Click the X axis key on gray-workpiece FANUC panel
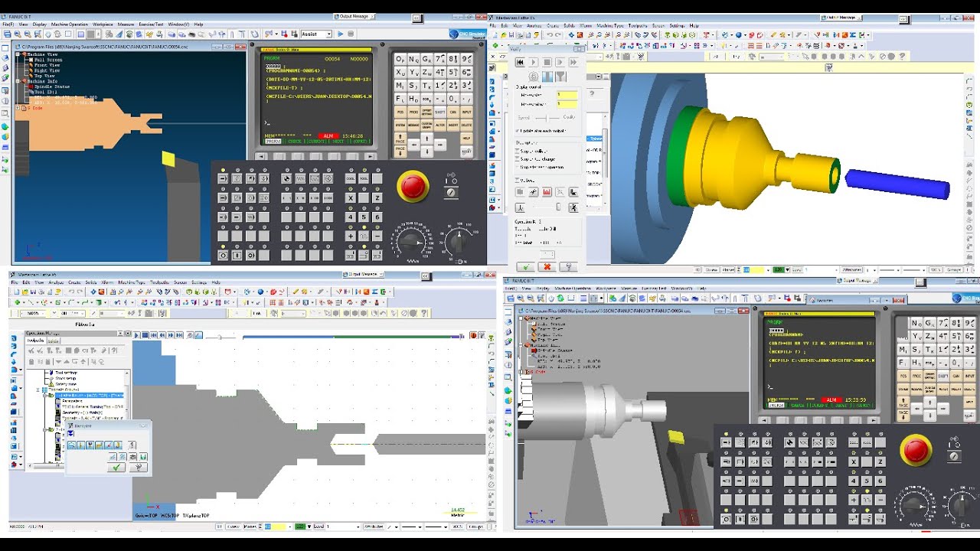 click(x=854, y=461)
